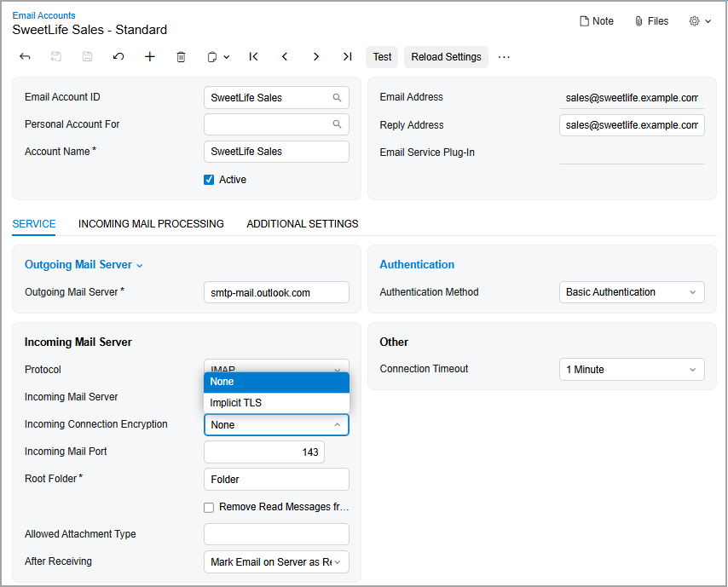Click the undo/cancel changes icon
The image size is (728, 587).
[118, 57]
